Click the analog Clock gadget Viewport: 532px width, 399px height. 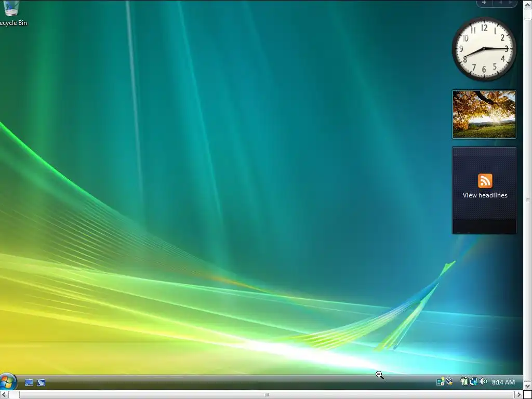click(484, 49)
